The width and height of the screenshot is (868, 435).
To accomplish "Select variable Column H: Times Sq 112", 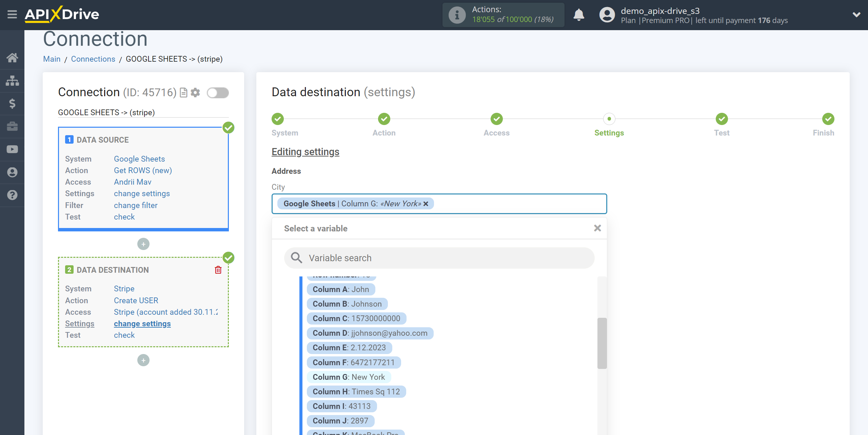I will pyautogui.click(x=356, y=392).
